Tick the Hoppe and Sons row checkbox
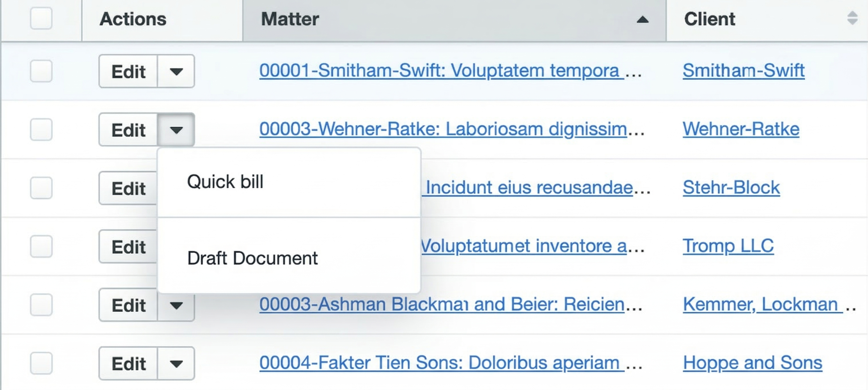The width and height of the screenshot is (868, 390). (x=41, y=363)
